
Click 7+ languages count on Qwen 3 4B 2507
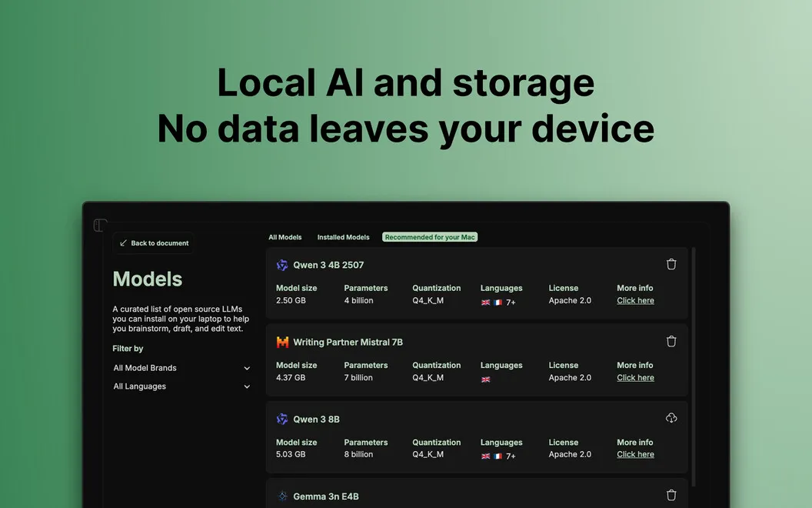(511, 302)
